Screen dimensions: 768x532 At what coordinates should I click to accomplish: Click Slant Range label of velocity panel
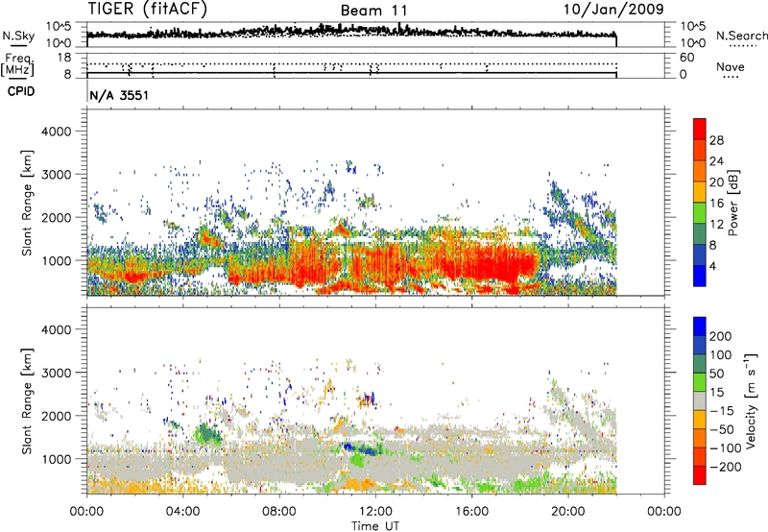27,401
